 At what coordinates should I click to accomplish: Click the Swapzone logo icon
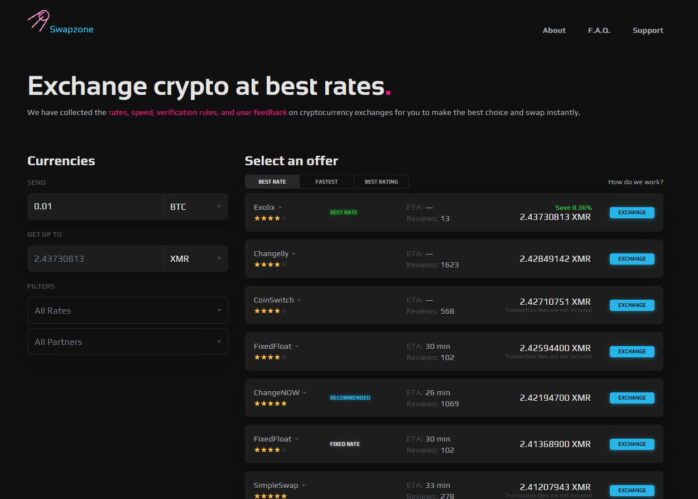pos(37,20)
